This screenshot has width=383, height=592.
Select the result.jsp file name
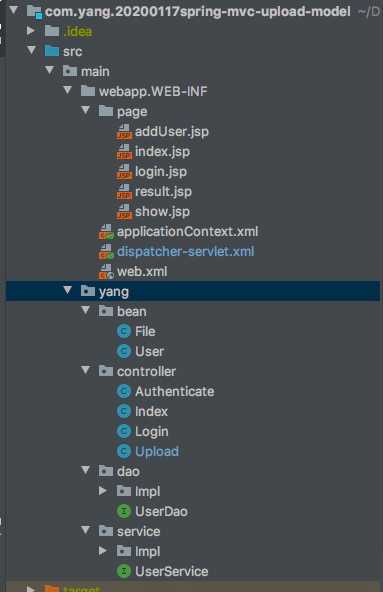[x=163, y=192]
